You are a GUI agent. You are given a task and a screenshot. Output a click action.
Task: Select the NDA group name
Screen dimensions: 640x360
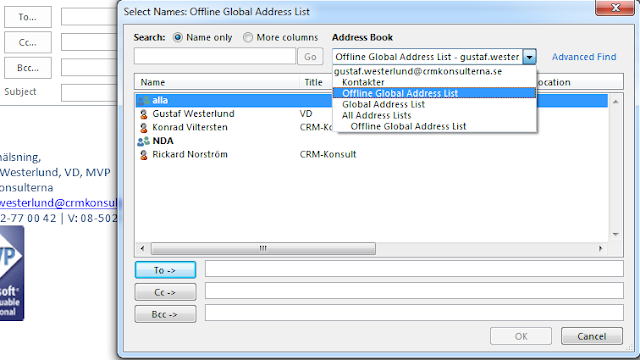tap(163, 141)
